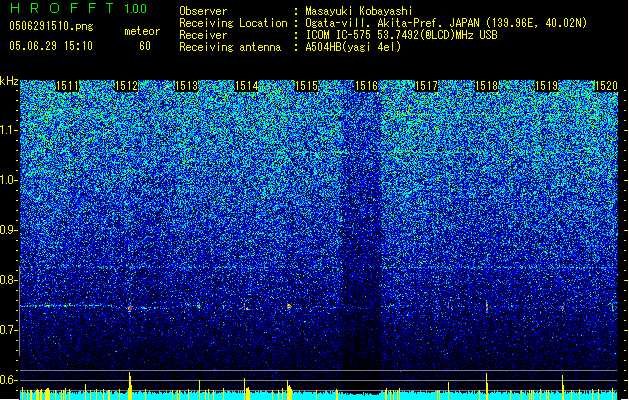Click the meteor label
This screenshot has width=629, height=400.
coord(142,31)
